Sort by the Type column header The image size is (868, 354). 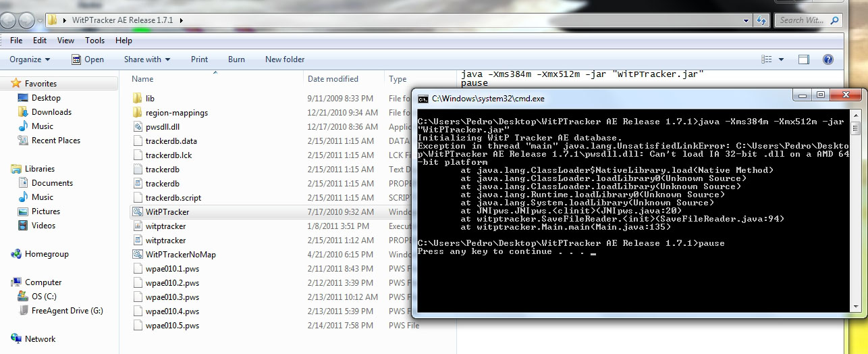[x=398, y=79]
